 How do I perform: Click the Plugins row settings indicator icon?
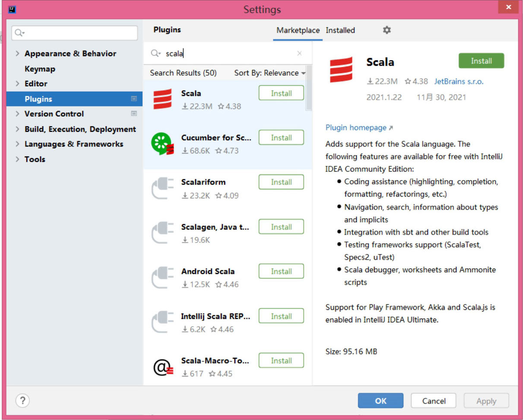(x=134, y=99)
